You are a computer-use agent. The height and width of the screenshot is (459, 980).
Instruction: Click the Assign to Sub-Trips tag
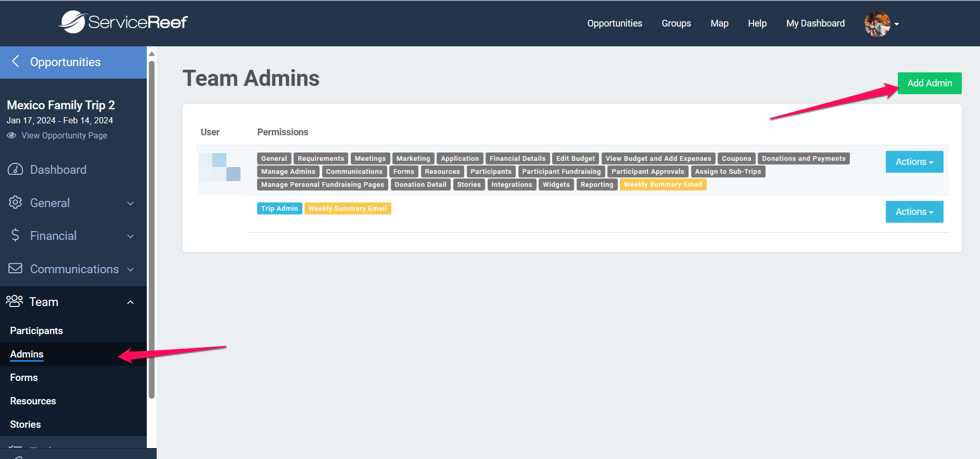tap(728, 172)
